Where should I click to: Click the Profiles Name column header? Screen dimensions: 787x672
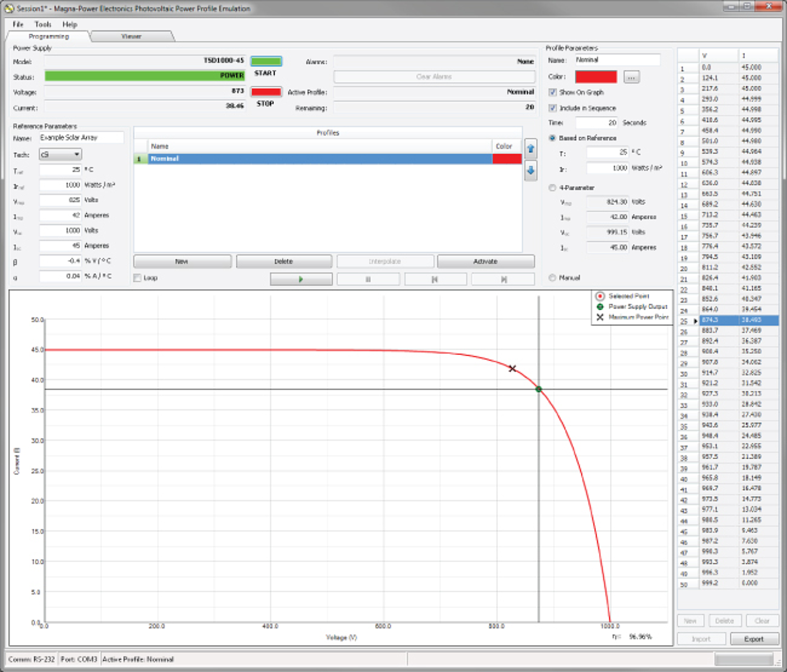[320, 146]
